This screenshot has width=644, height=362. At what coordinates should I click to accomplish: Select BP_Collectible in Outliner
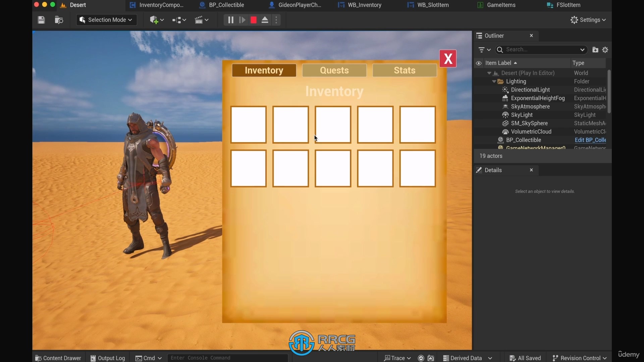point(524,140)
